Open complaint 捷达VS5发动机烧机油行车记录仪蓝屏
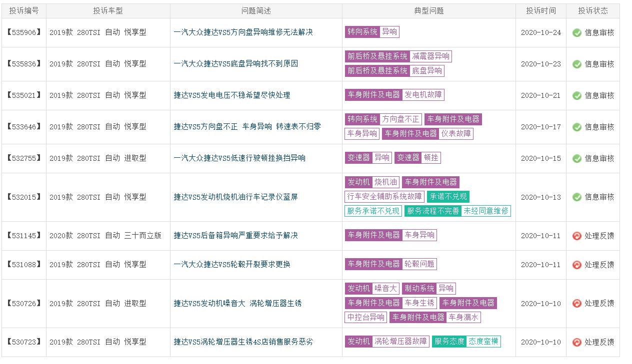The image size is (632, 364). coord(235,197)
